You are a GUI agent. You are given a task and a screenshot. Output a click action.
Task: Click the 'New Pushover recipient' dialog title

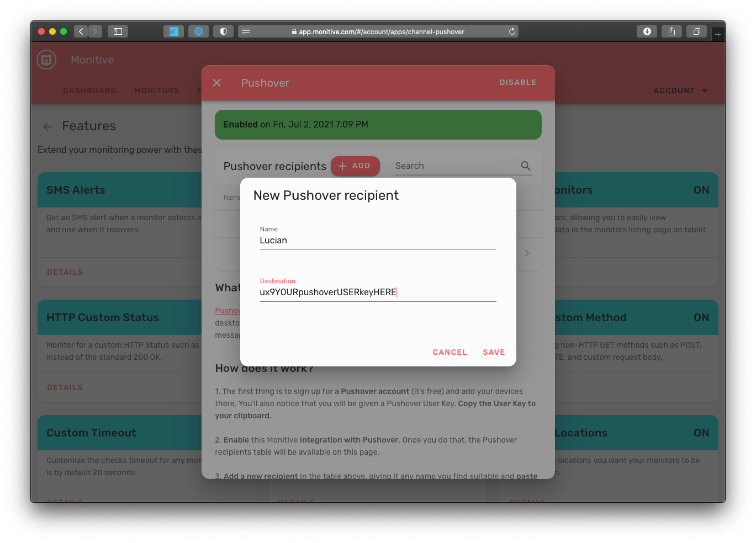click(326, 195)
